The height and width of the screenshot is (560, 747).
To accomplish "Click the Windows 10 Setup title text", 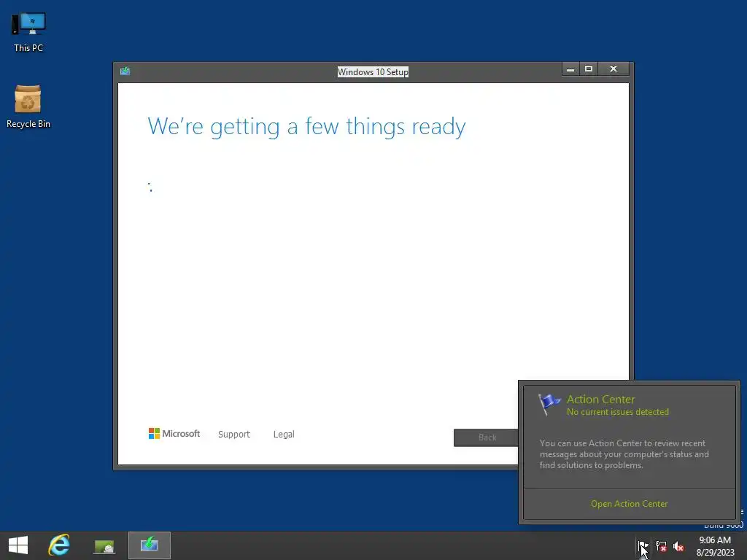I will (x=373, y=72).
